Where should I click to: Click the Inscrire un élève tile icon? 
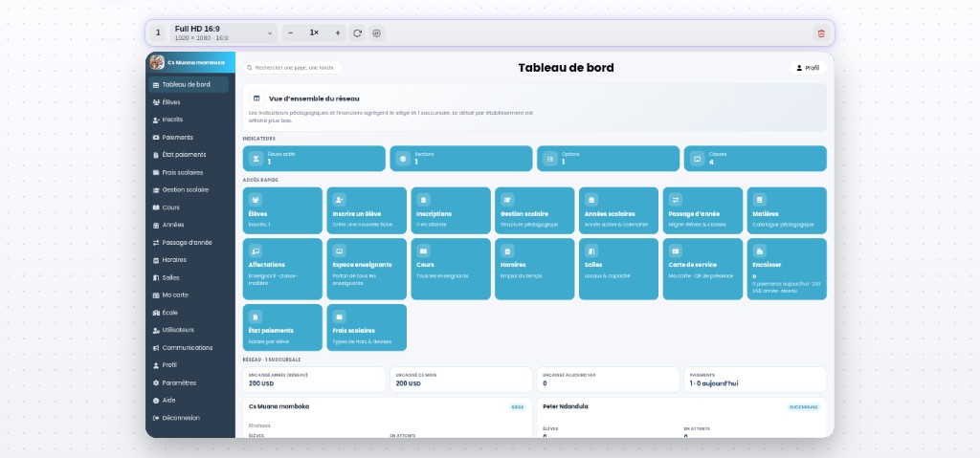[340, 200]
